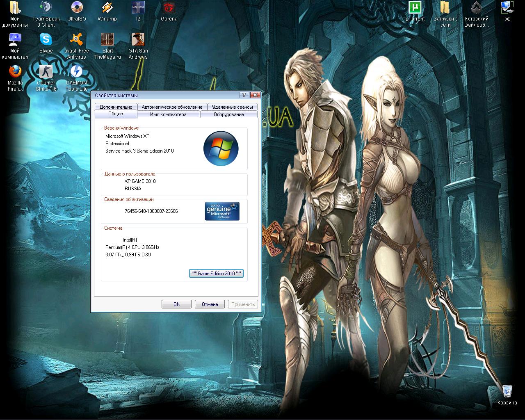Open the Автоматическое обновление tab
The width and height of the screenshot is (525, 420).
(x=172, y=107)
